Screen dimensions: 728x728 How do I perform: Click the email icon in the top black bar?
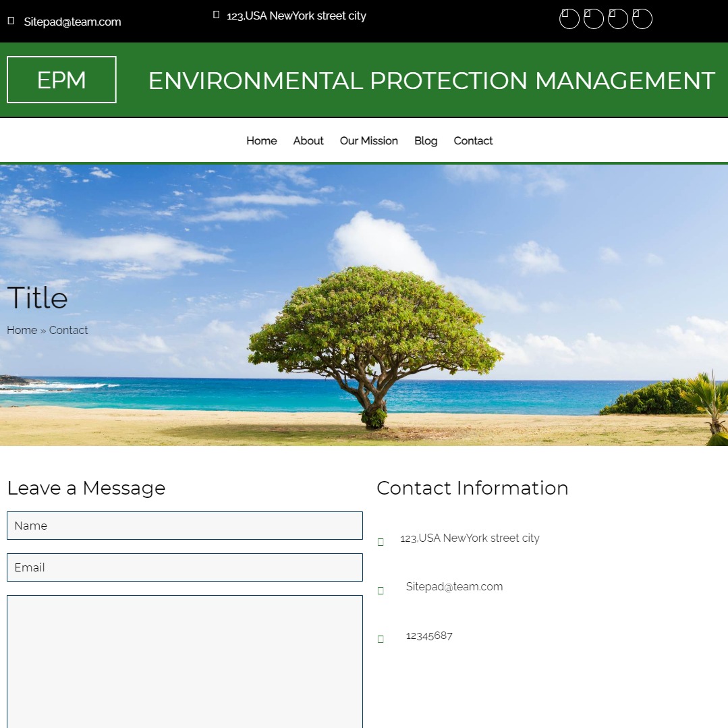(11, 21)
